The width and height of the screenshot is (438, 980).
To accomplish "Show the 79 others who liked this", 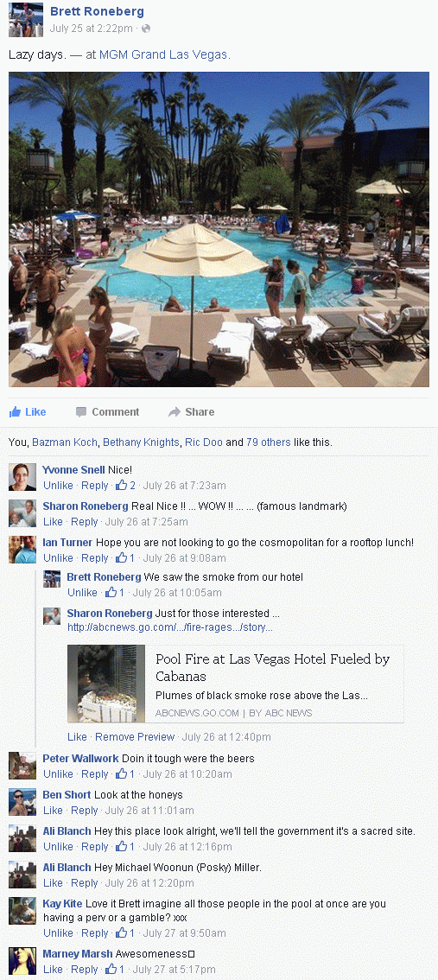I will pyautogui.click(x=268, y=442).
